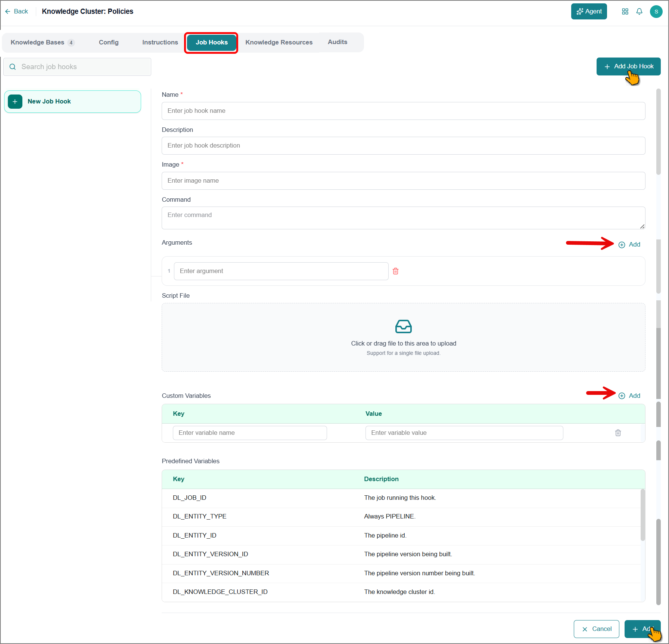The width and height of the screenshot is (669, 644).
Task: Switch to Knowledge Bases tab
Action: (42, 43)
